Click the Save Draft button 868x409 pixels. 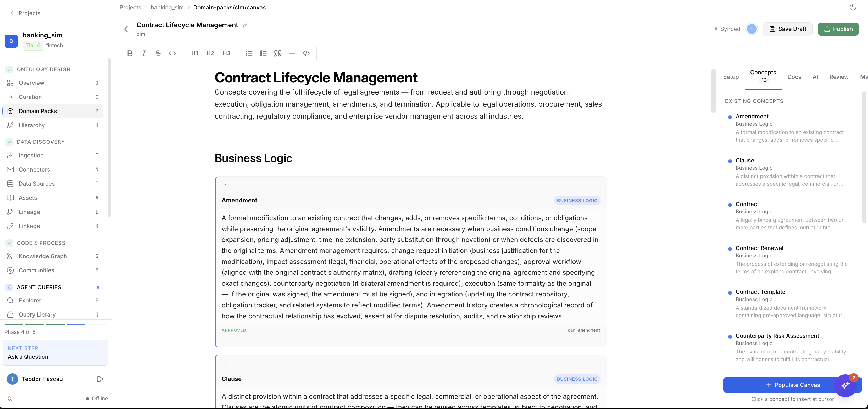click(787, 29)
